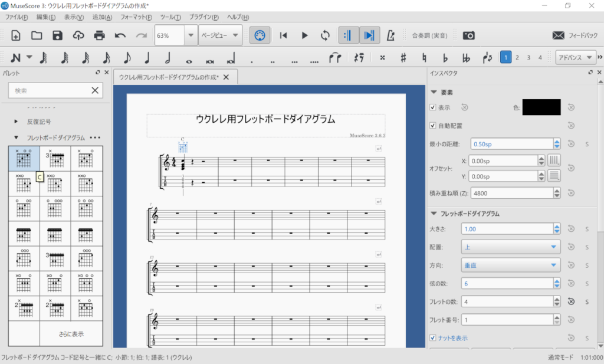Open the zoom percentage dropdown
Image resolution: width=604 pixels, height=364 pixels.
point(191,35)
